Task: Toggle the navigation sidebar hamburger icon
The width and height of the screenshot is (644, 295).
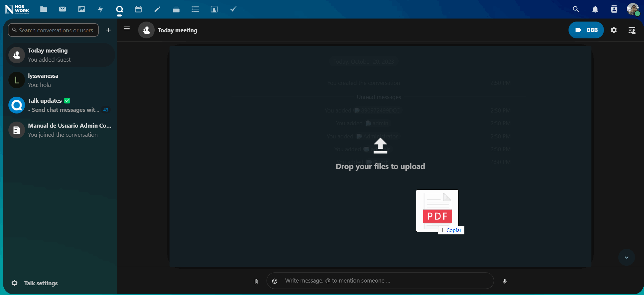Action: coord(127,29)
